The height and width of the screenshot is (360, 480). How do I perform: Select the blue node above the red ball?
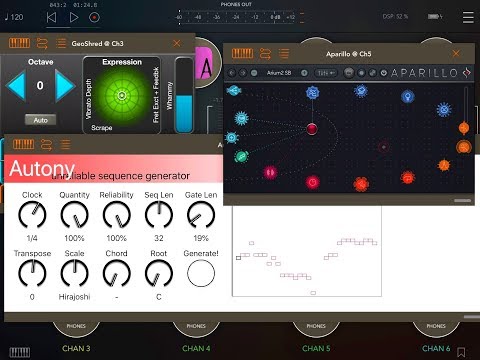[x=312, y=92]
